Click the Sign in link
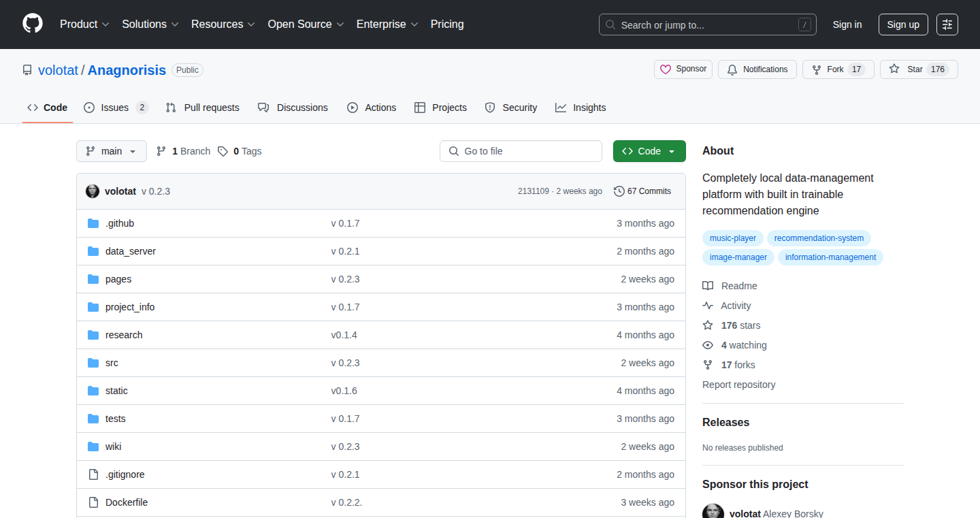This screenshot has width=980, height=518. pos(847,25)
